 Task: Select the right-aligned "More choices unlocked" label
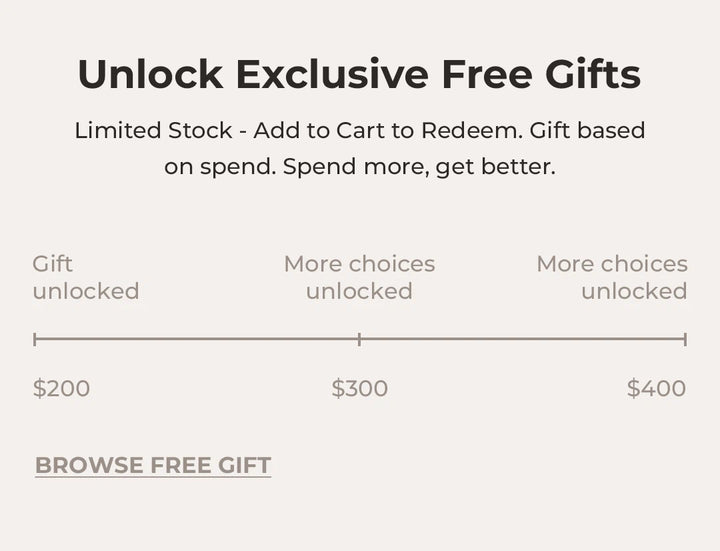click(x=612, y=278)
